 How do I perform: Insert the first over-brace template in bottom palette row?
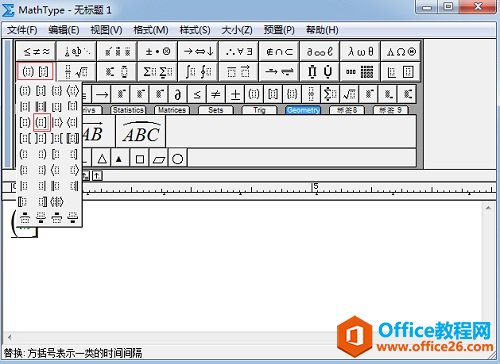click(x=25, y=217)
